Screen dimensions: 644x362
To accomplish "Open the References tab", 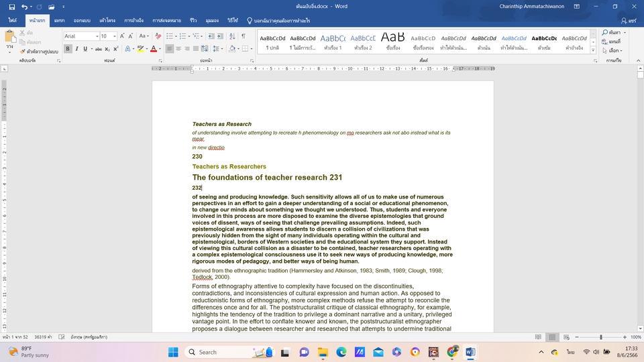I will 134,21.
